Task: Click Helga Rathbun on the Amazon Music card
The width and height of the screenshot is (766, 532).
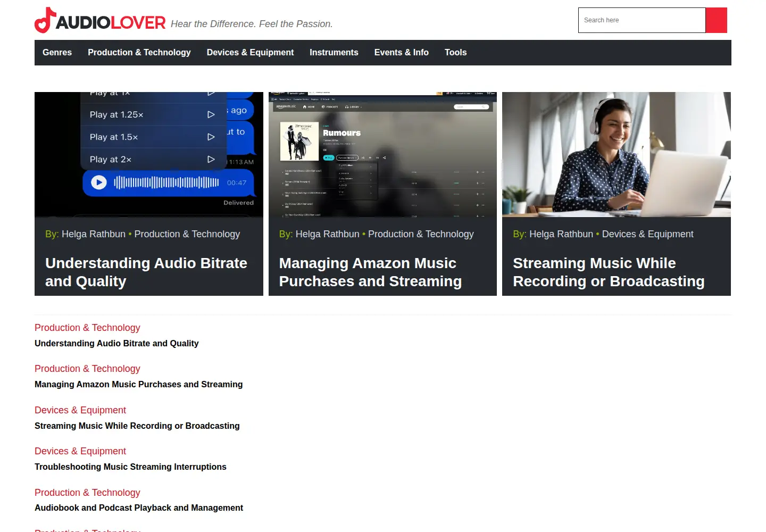Action: [328, 234]
